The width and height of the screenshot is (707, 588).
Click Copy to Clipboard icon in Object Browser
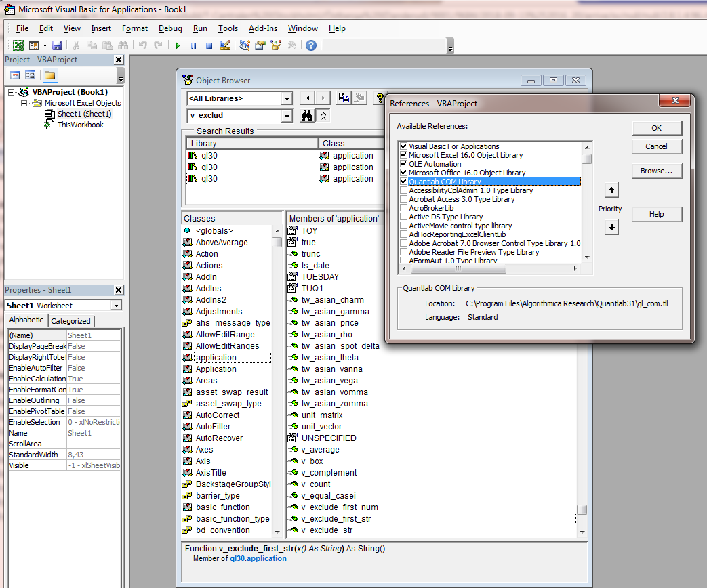[x=344, y=98]
